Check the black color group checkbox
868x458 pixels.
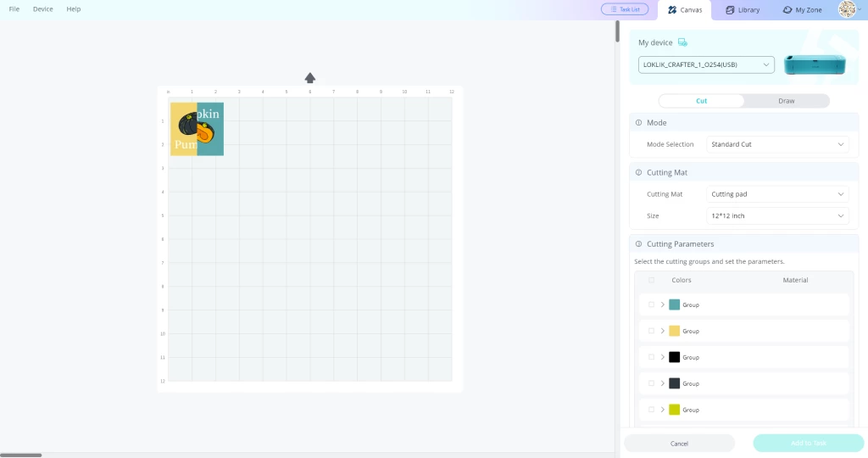pyautogui.click(x=652, y=357)
